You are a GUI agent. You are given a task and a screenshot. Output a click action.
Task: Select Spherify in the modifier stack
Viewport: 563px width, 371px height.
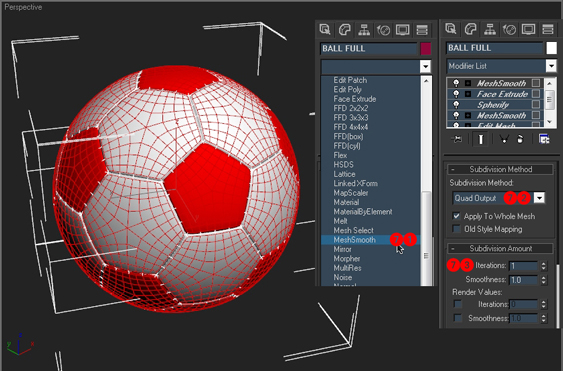pyautogui.click(x=493, y=105)
